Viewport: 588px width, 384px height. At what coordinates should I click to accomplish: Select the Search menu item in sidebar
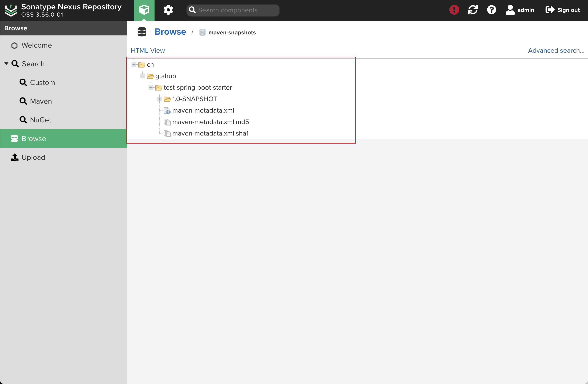click(32, 64)
